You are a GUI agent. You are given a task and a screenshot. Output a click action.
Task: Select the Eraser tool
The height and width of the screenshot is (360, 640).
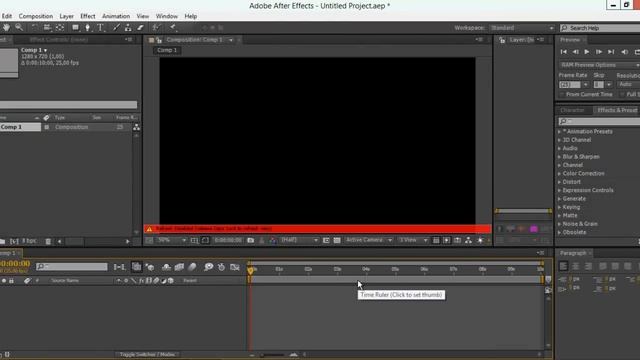click(140, 27)
